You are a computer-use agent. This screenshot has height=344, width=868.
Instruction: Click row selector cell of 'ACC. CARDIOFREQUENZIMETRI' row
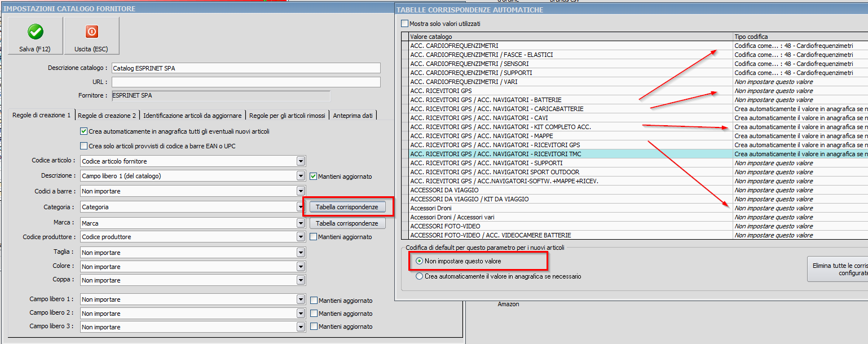pyautogui.click(x=404, y=46)
